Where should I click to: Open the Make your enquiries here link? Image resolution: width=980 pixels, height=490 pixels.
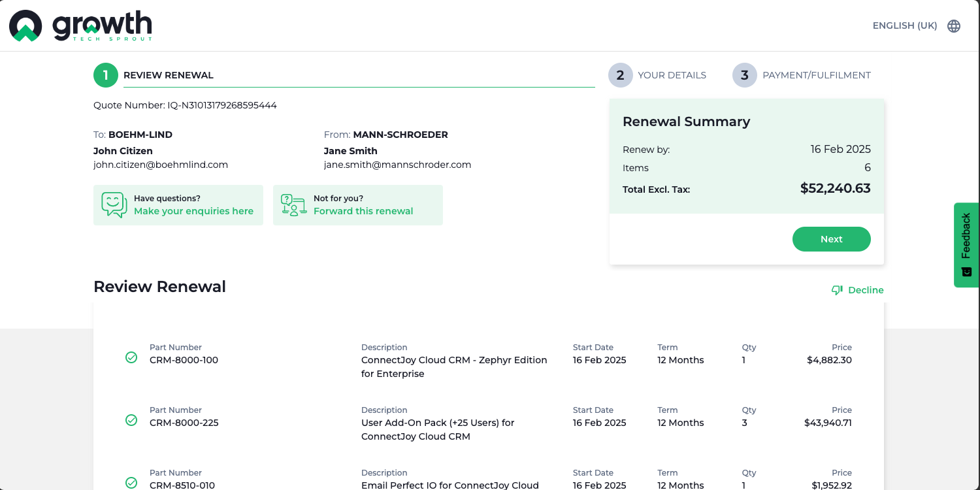pyautogui.click(x=193, y=211)
